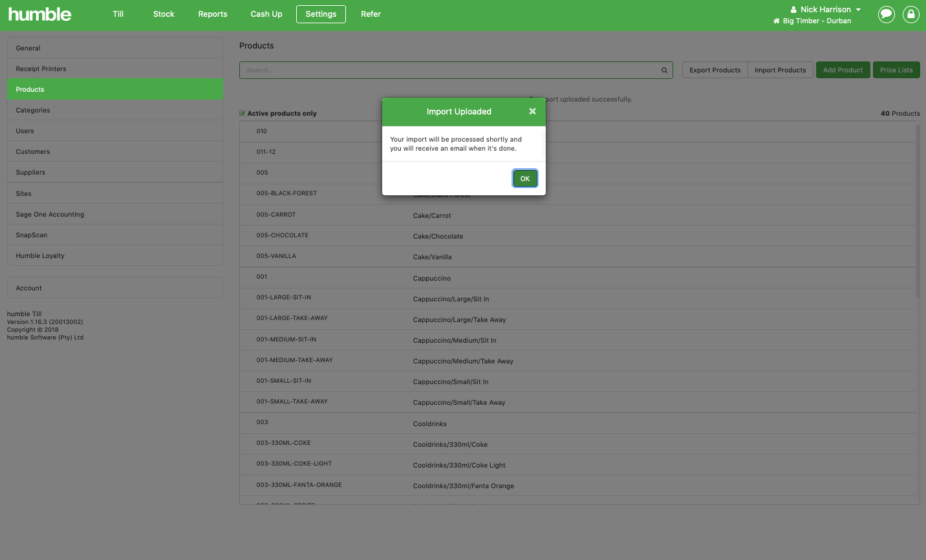This screenshot has height=560, width=926.
Task: Open the chat support icon
Action: (886, 14)
